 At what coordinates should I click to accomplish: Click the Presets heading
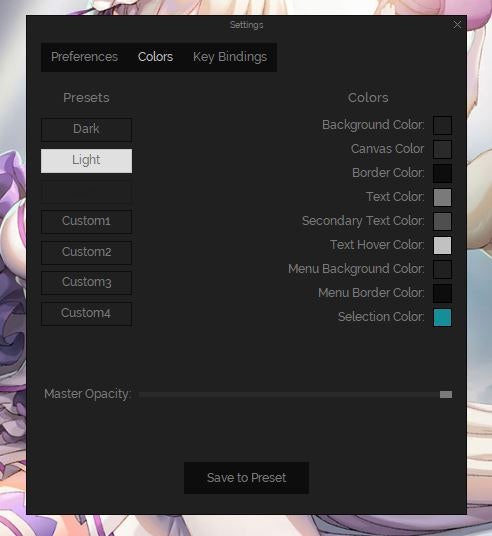[87, 98]
